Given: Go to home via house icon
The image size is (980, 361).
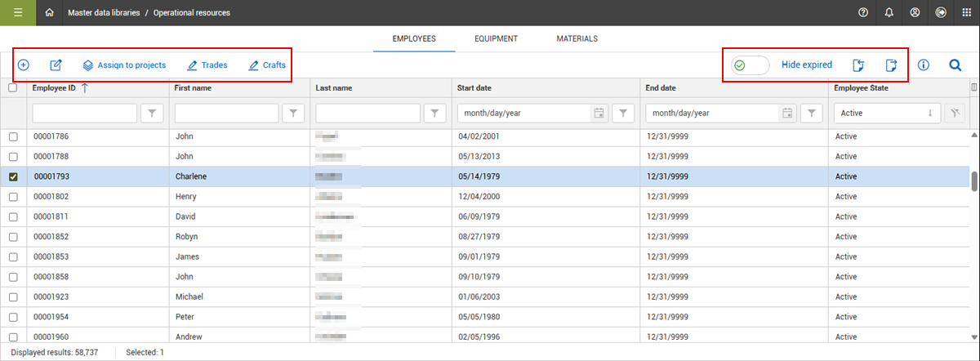Looking at the screenshot, I should (x=50, y=13).
